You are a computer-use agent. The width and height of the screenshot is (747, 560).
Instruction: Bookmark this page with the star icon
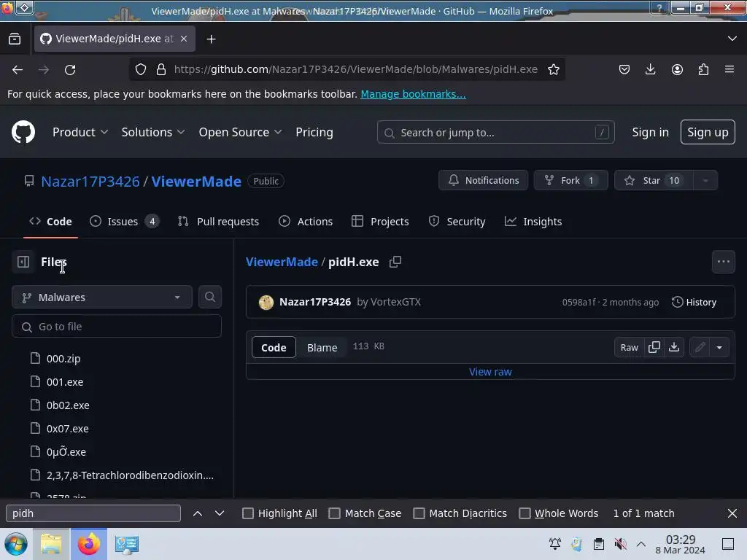pos(553,69)
